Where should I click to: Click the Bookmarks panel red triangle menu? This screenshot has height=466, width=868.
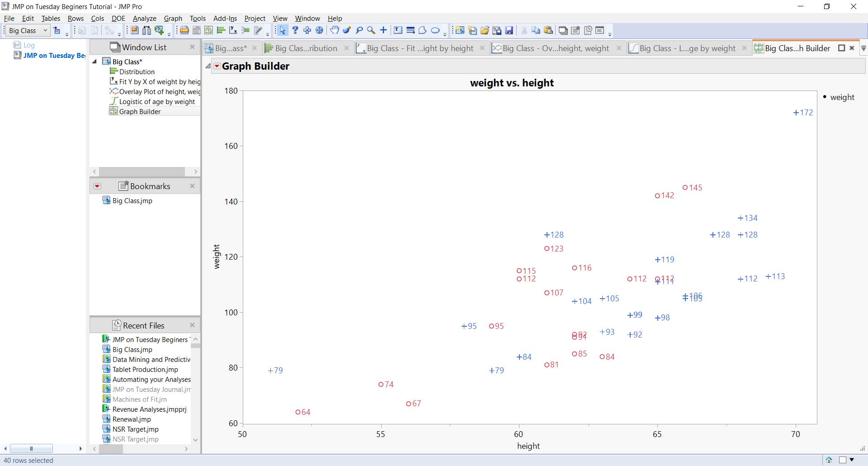[x=97, y=186]
